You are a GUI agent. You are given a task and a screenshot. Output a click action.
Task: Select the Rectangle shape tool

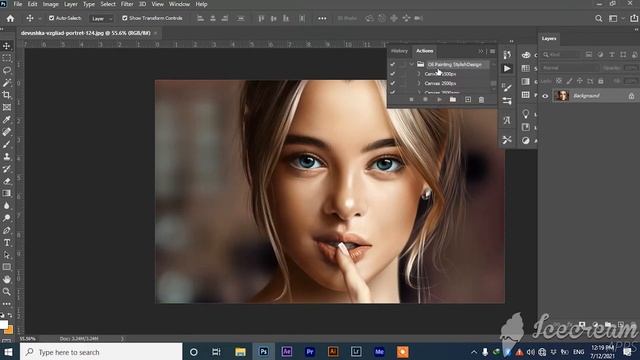7,267
